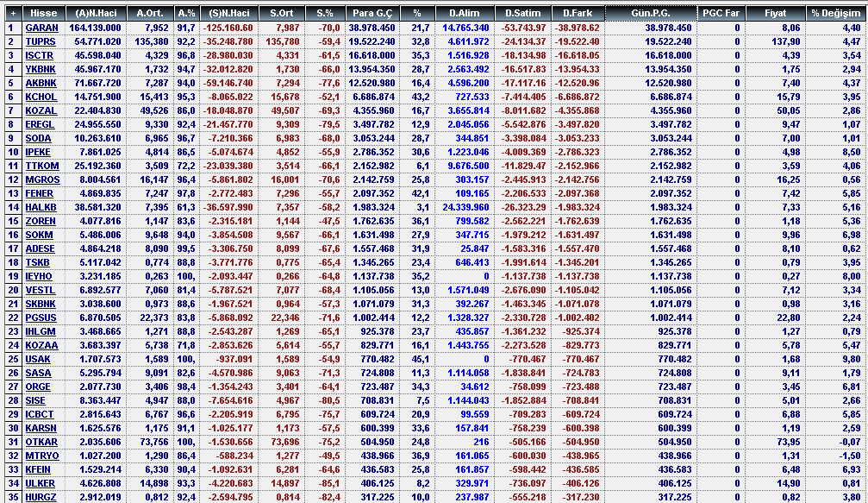
Task: Open the PGSUS ticker link
Action: pos(41,318)
